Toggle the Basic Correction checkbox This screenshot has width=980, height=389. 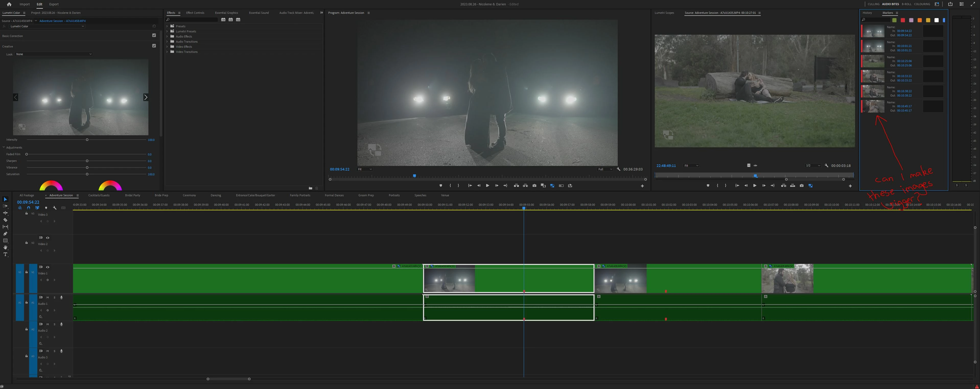point(154,35)
